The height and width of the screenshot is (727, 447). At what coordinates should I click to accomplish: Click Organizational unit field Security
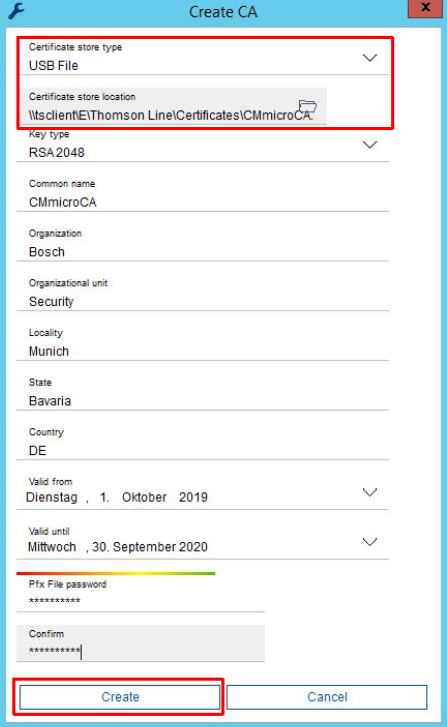click(x=203, y=293)
